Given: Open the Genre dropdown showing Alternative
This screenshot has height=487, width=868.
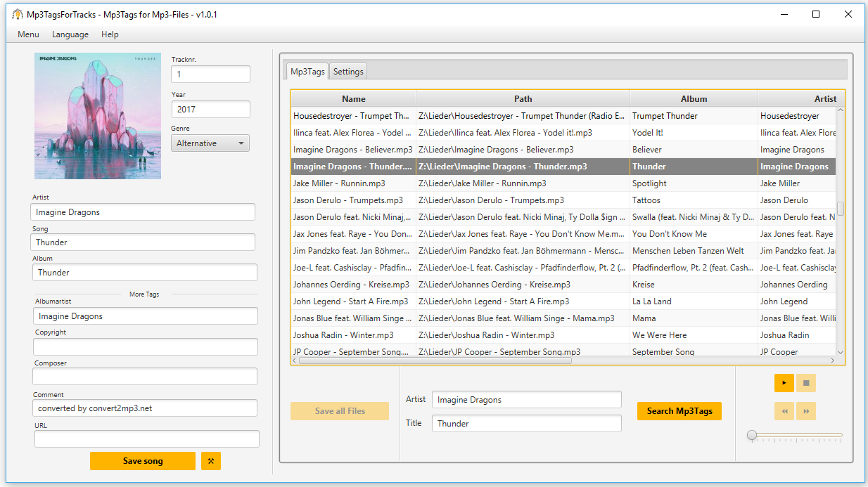Looking at the screenshot, I should pos(210,143).
